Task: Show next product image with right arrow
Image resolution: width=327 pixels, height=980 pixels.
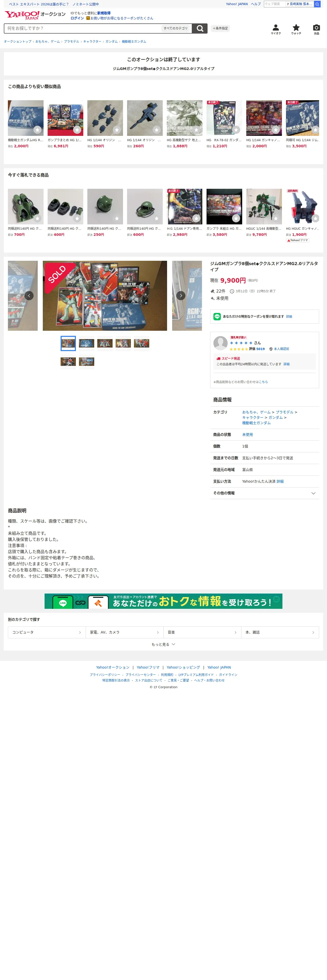Action: pos(181,296)
